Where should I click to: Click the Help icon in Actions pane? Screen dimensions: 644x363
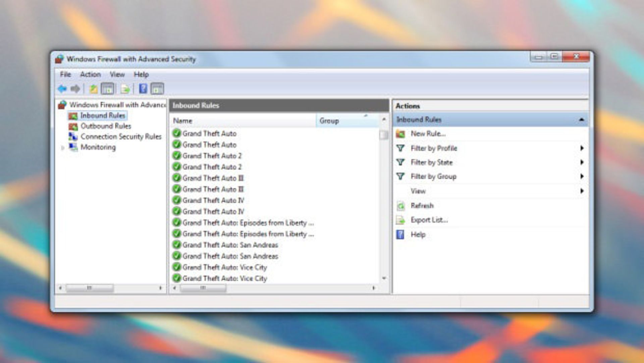pyautogui.click(x=400, y=234)
